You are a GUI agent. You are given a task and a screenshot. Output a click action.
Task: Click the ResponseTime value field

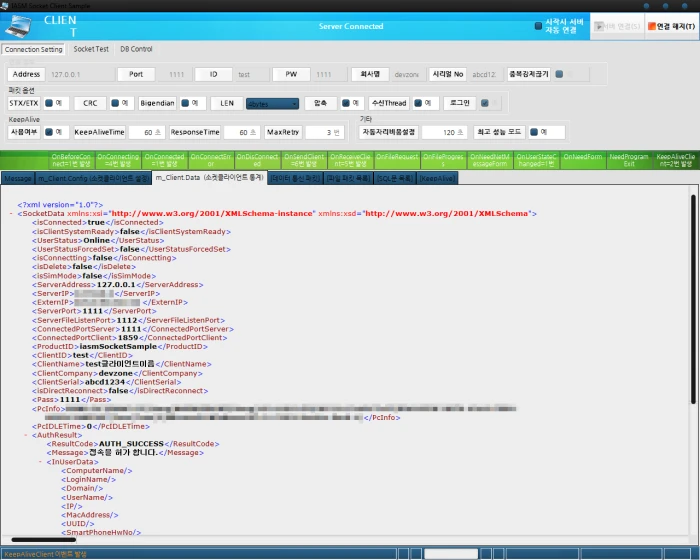tap(242, 132)
